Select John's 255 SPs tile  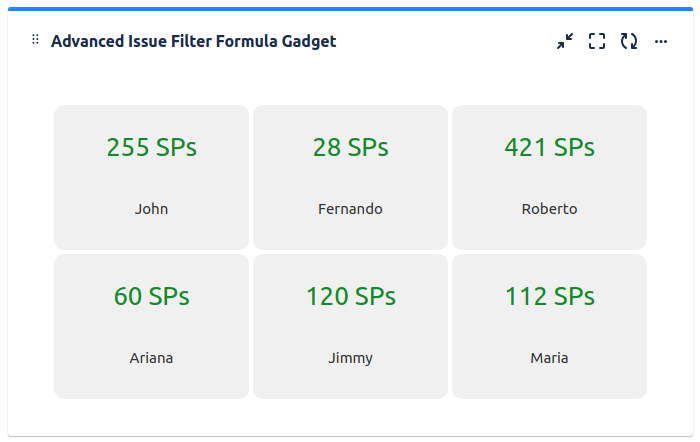[x=151, y=177]
